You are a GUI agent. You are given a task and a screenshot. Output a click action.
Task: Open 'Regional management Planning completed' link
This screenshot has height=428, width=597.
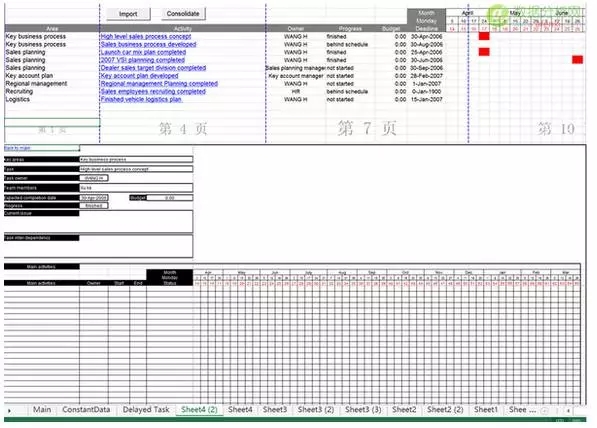pyautogui.click(x=159, y=83)
